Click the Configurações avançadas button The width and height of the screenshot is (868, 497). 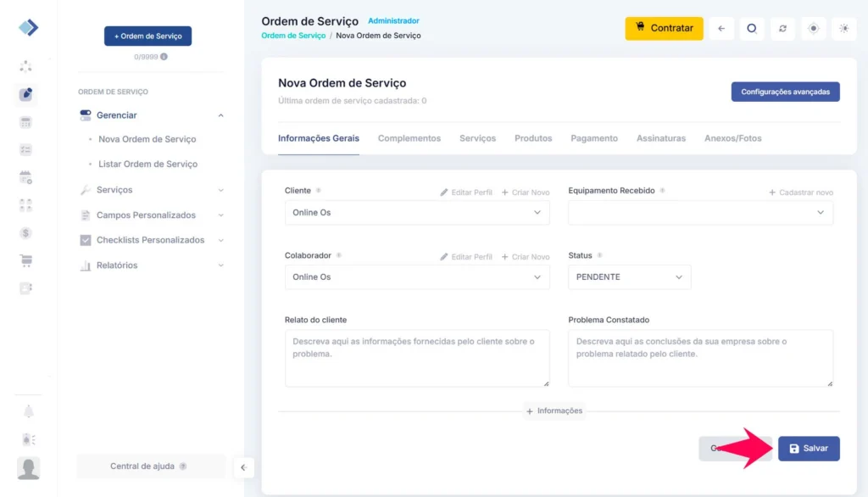coord(785,92)
